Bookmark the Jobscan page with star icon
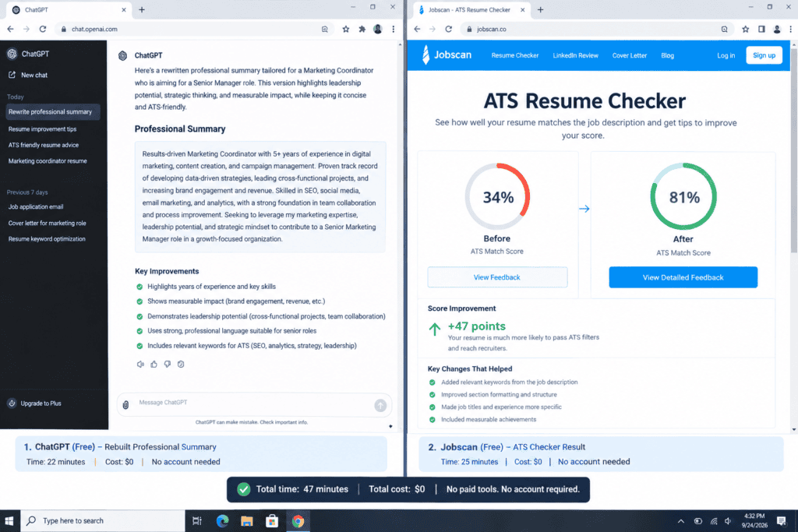The image size is (798, 532). point(745,29)
